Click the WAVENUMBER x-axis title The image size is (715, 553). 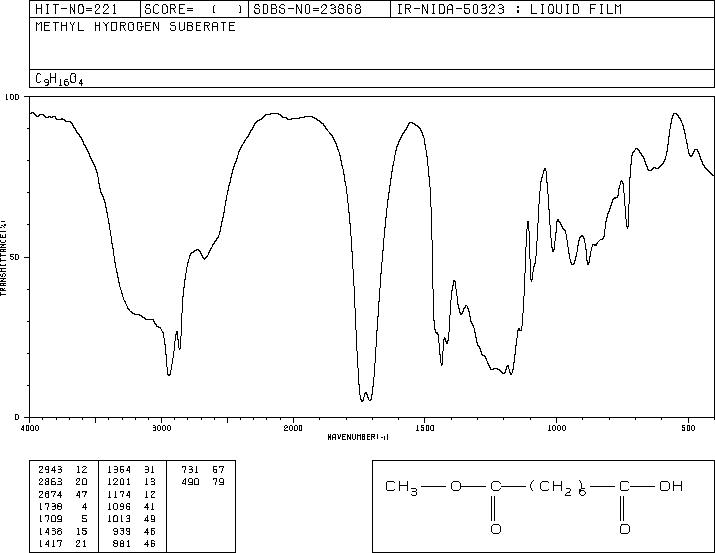(x=358, y=437)
